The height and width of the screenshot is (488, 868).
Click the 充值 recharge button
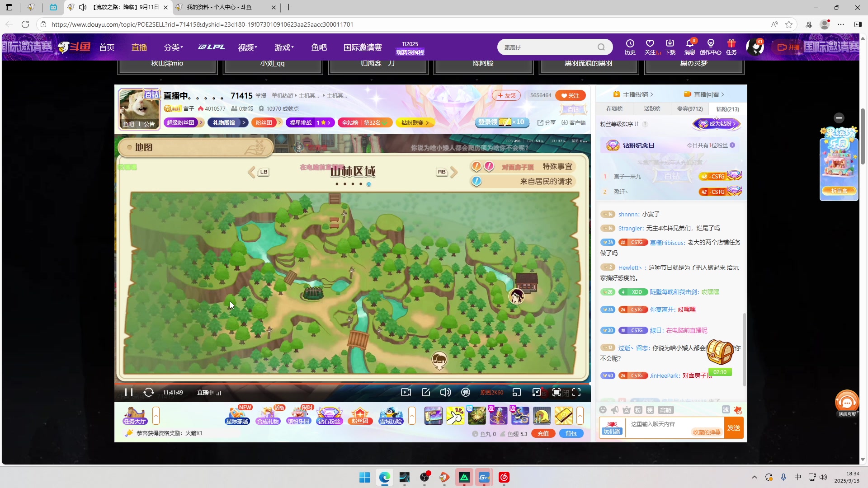coord(543,433)
